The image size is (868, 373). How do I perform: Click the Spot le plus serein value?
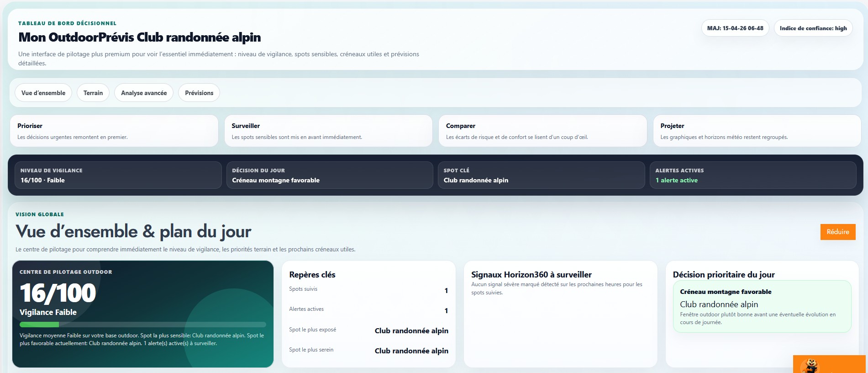click(x=411, y=351)
